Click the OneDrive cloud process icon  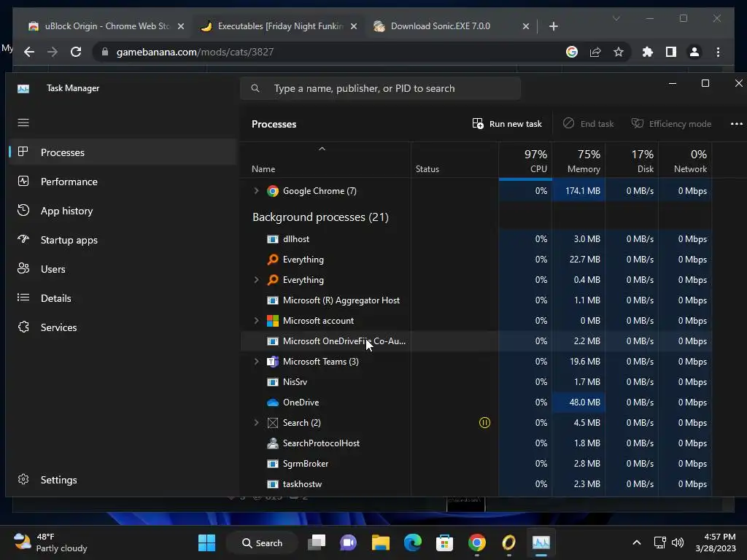tap(273, 402)
